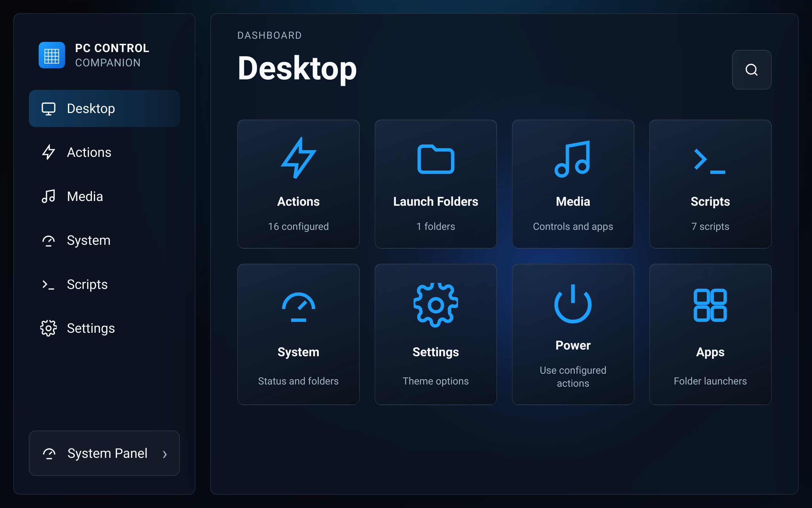Click the music note icon beside Media in the sidebar
This screenshot has width=812, height=508.
click(48, 196)
